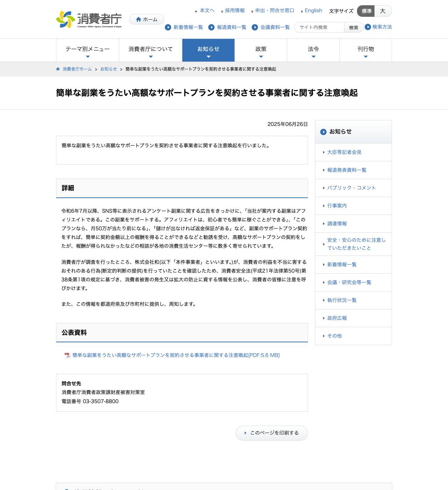Open the 検索方法 link
Viewport: 448px width, 490px height.
click(x=382, y=27)
